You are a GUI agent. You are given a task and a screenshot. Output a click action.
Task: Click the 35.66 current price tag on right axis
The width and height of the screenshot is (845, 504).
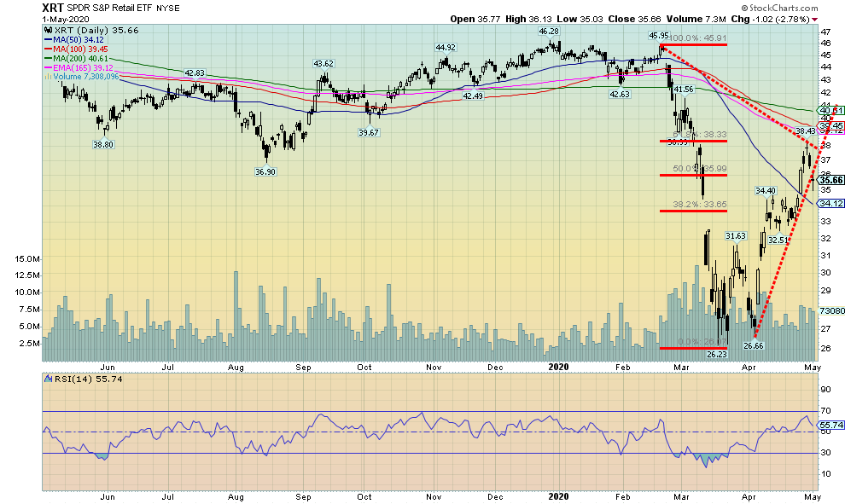click(x=830, y=179)
